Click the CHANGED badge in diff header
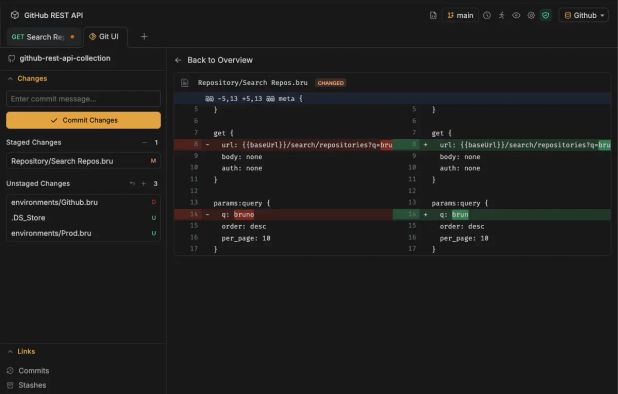The height and width of the screenshot is (394, 618). (331, 83)
